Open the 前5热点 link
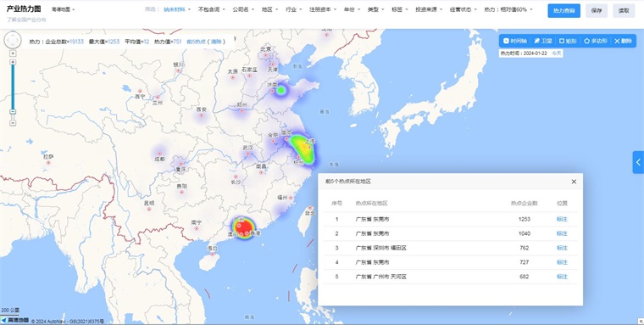The height and width of the screenshot is (325, 644). tap(197, 42)
